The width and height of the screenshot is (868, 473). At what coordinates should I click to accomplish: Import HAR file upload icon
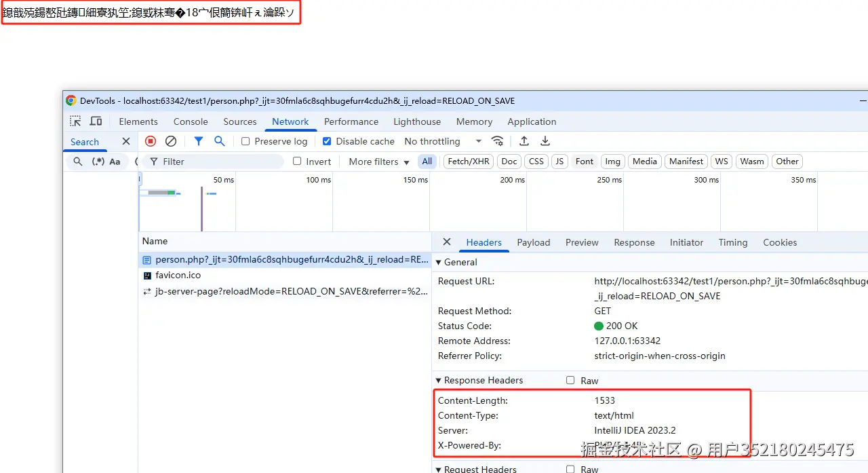pyautogui.click(x=524, y=141)
